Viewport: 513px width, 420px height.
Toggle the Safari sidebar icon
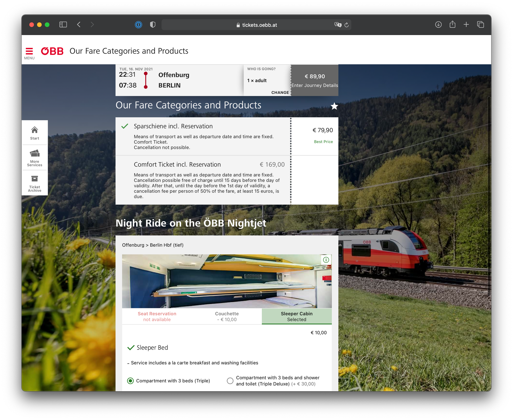pos(63,25)
